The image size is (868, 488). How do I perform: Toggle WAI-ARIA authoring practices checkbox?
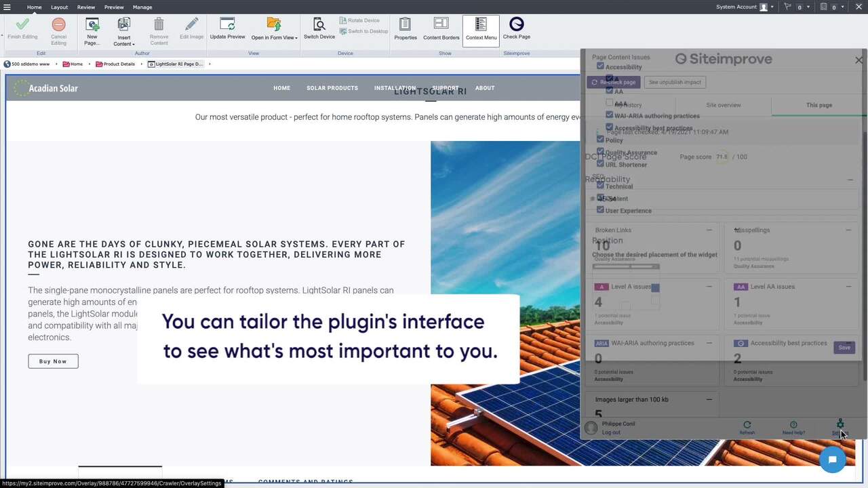click(x=609, y=115)
